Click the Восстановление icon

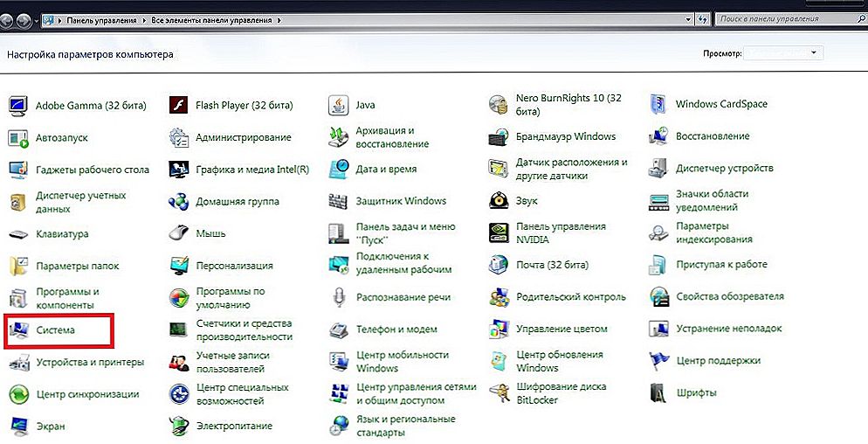[x=658, y=136]
